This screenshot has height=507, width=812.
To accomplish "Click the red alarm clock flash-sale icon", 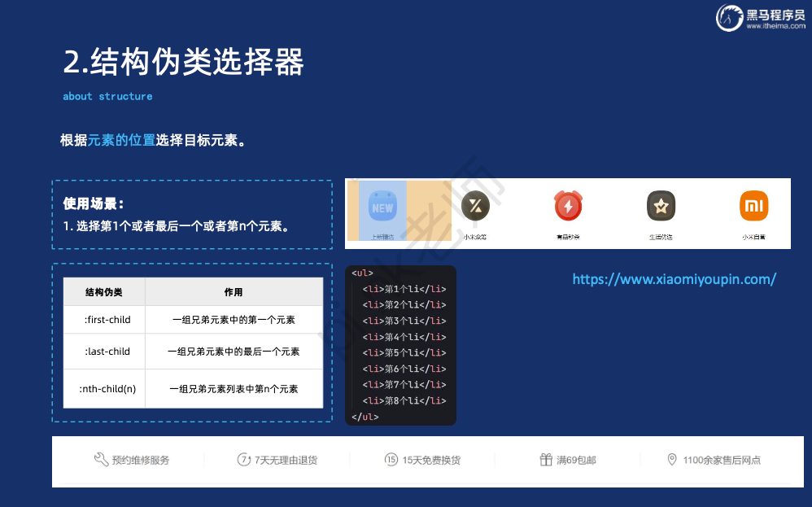I will pos(568,206).
